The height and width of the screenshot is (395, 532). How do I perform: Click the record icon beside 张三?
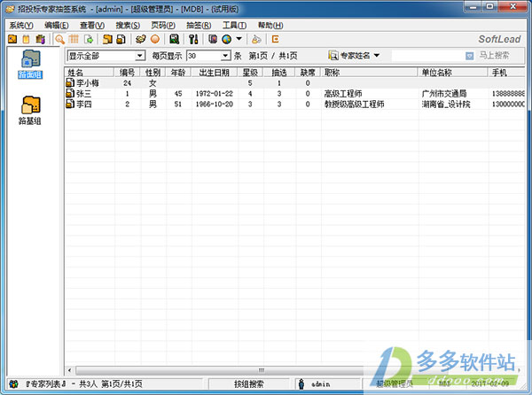click(70, 93)
